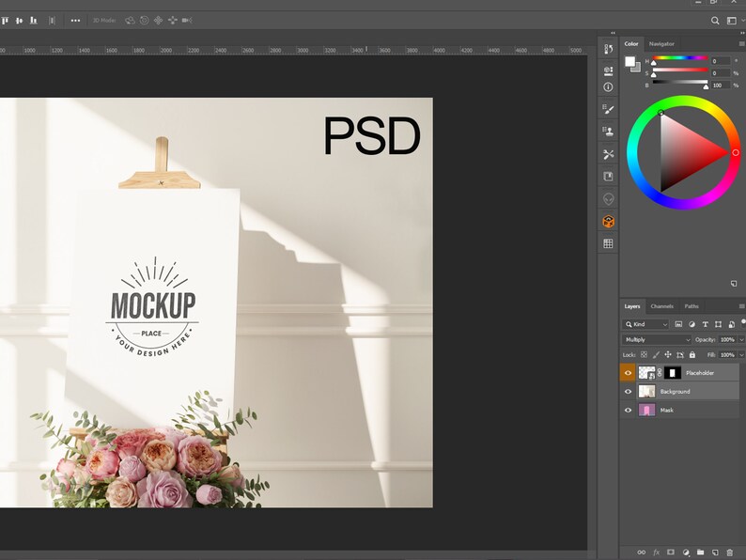Open the orange cube plugin icon
Image resolution: width=746 pixels, height=560 pixels.
pyautogui.click(x=608, y=221)
